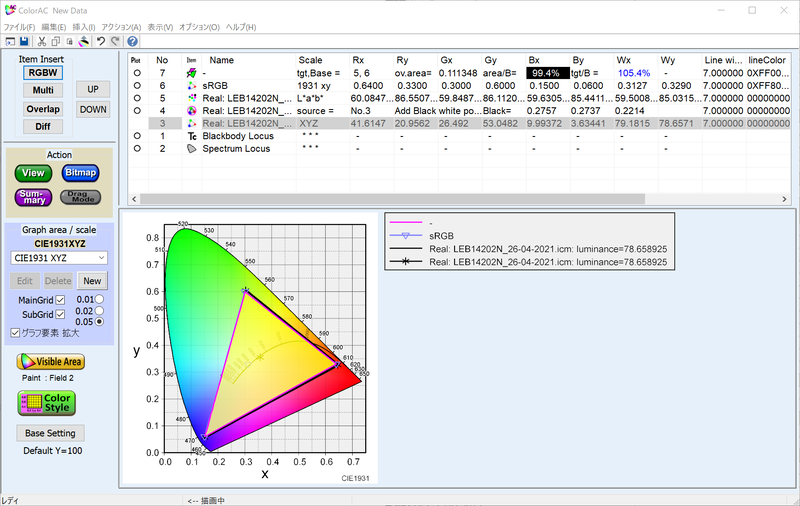This screenshot has width=800, height=506.
Task: Click the Visible Area button
Action: (50, 361)
